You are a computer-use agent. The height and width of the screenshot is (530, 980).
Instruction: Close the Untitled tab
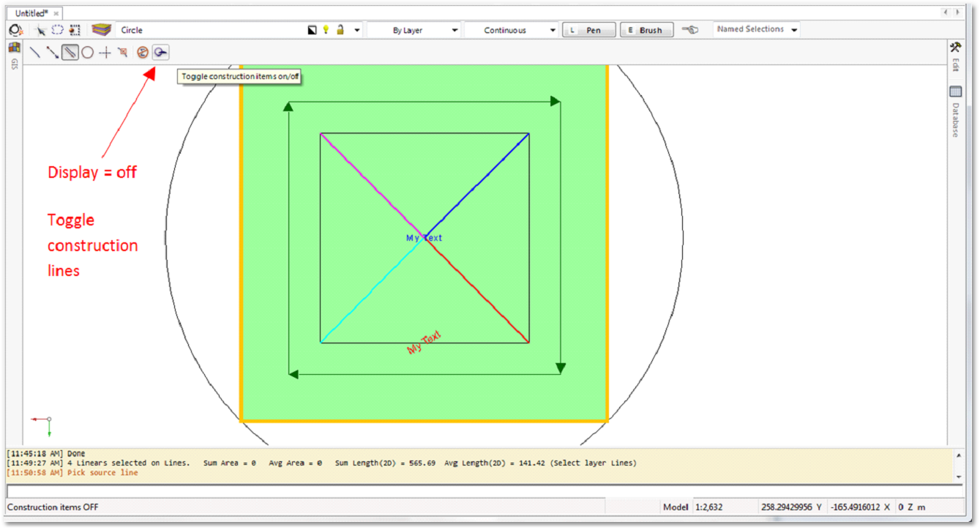[x=56, y=13]
